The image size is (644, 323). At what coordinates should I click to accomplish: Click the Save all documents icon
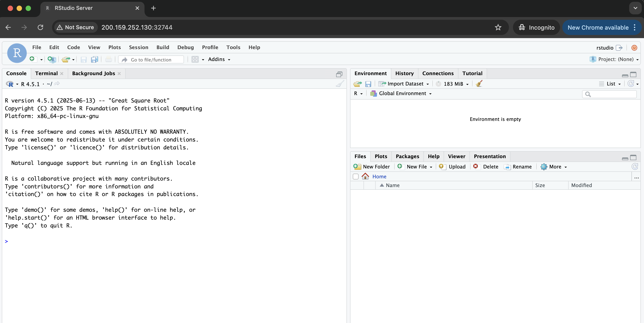[x=94, y=59]
